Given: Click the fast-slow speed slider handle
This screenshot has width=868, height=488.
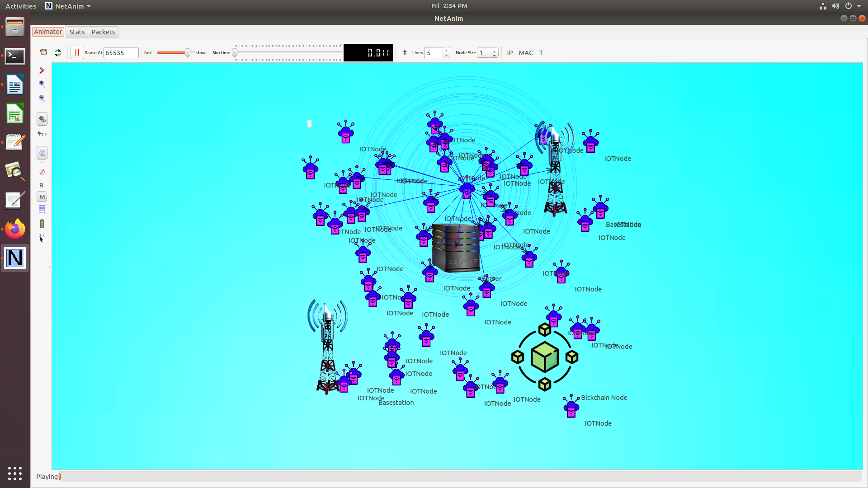Looking at the screenshot, I should pos(187,53).
